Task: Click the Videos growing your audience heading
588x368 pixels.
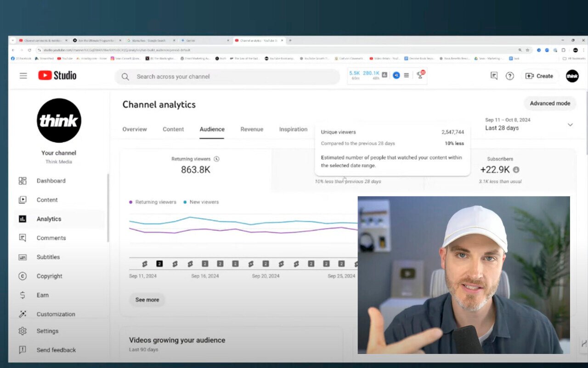Action: click(x=177, y=340)
